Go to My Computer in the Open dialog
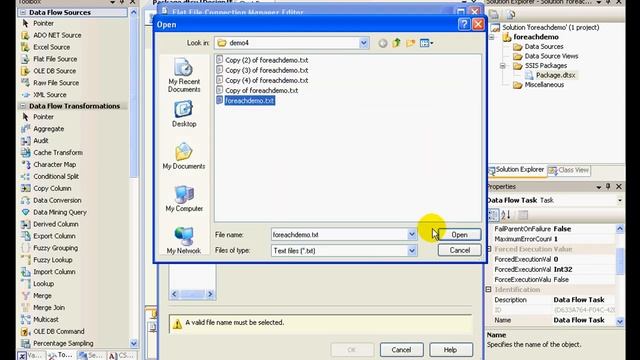 click(x=184, y=198)
